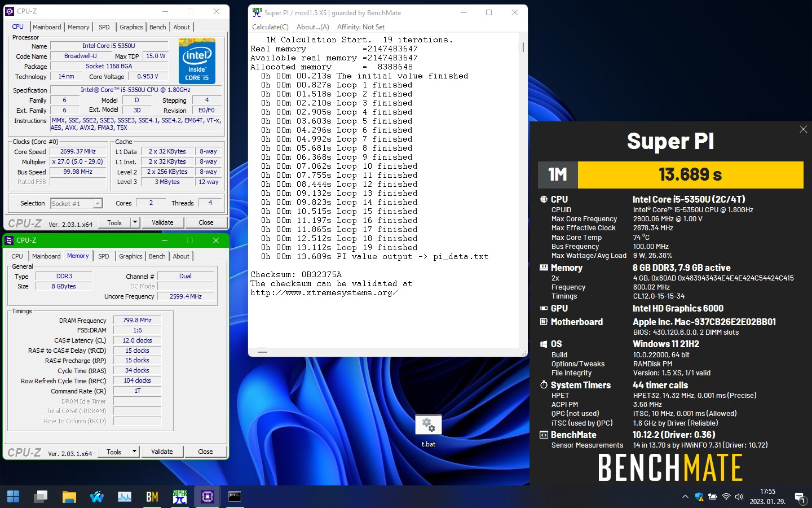Viewport: 812px width, 508px height.
Task: Click Close button in top CPU-Z
Action: tap(206, 223)
